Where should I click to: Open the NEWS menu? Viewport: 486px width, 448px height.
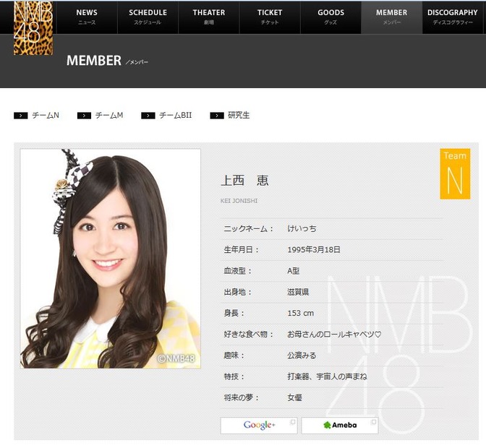pyautogui.click(x=87, y=17)
